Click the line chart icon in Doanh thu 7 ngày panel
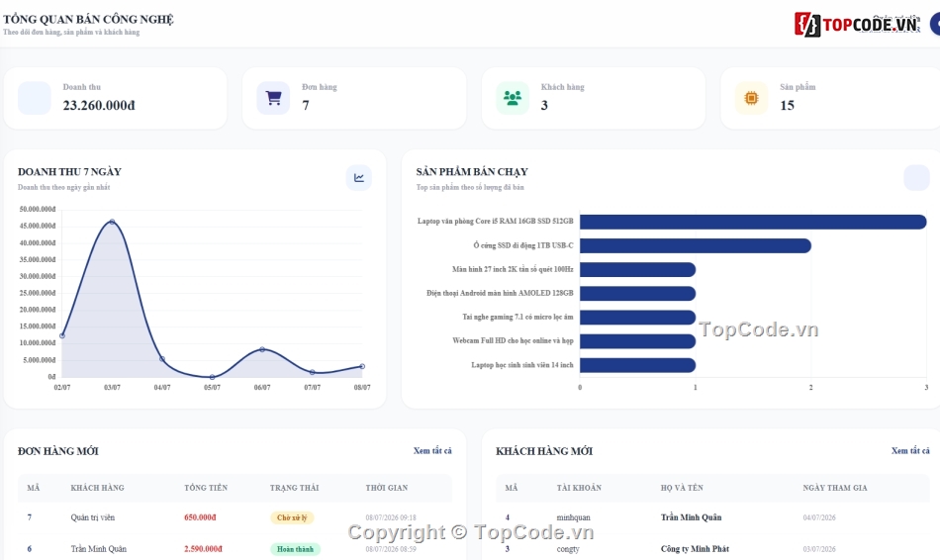 click(358, 177)
